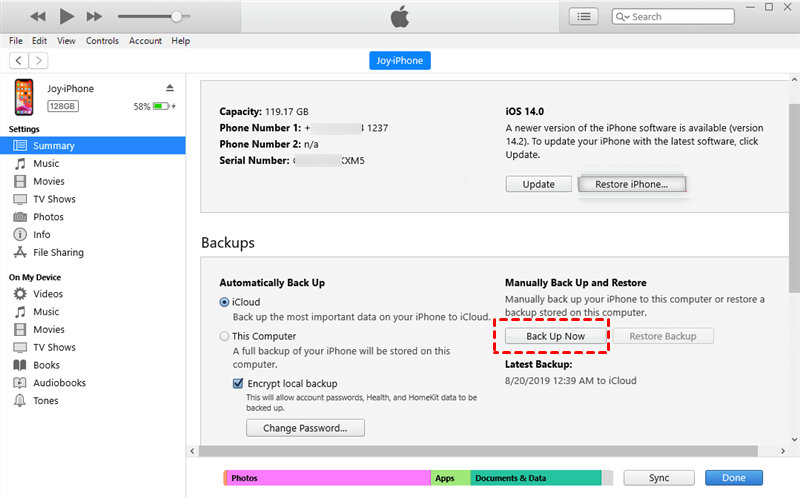Click the Apple logo in header
This screenshot has width=800, height=498.
[x=400, y=16]
